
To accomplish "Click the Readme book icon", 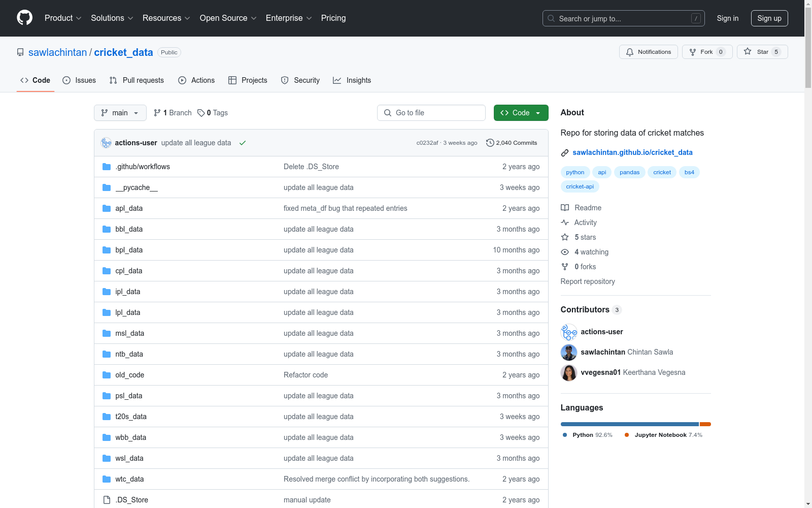I will pos(565,208).
